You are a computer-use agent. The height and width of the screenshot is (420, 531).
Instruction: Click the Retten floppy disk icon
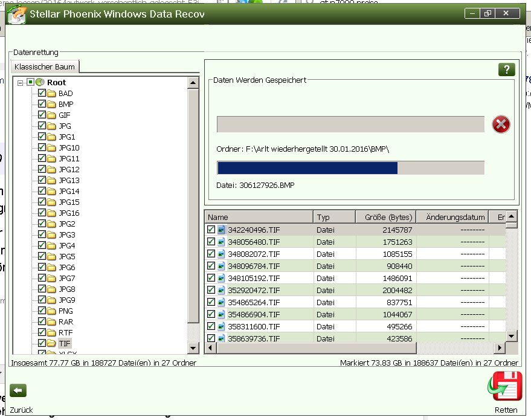tap(505, 387)
